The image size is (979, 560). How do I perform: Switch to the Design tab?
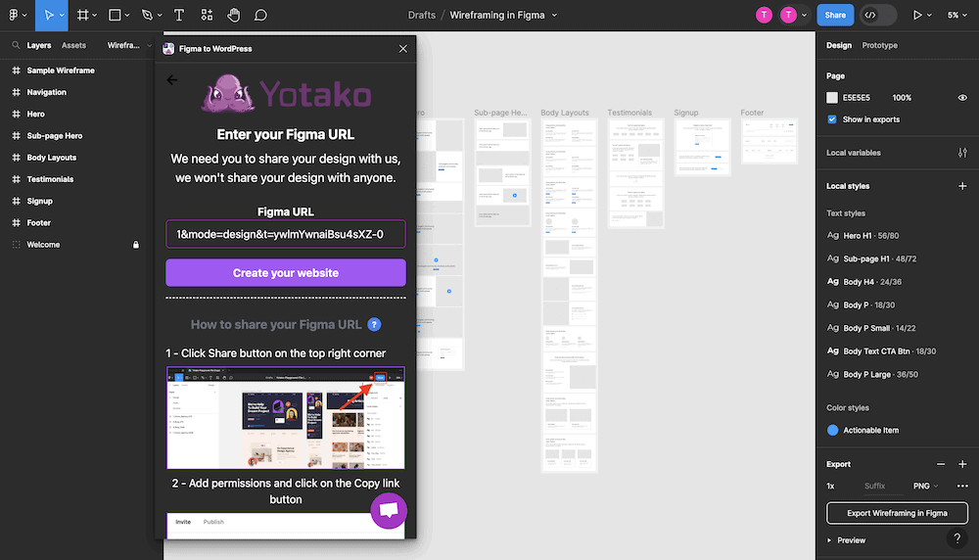pos(839,45)
